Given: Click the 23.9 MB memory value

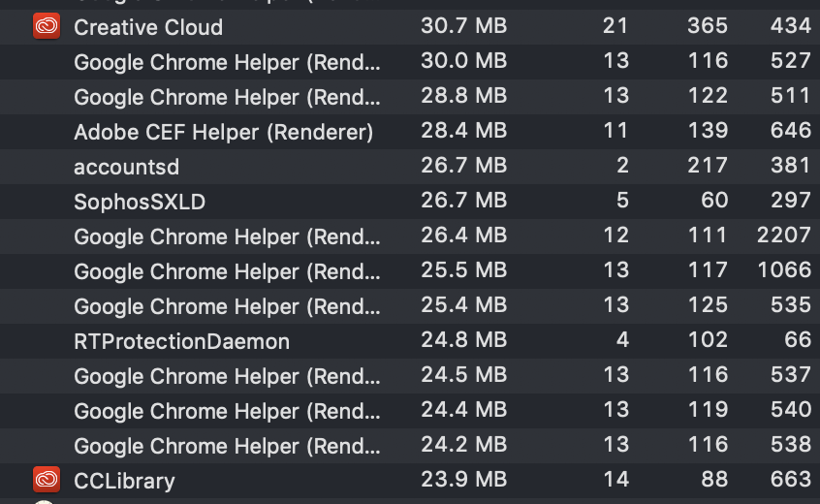Looking at the screenshot, I should (x=464, y=479).
